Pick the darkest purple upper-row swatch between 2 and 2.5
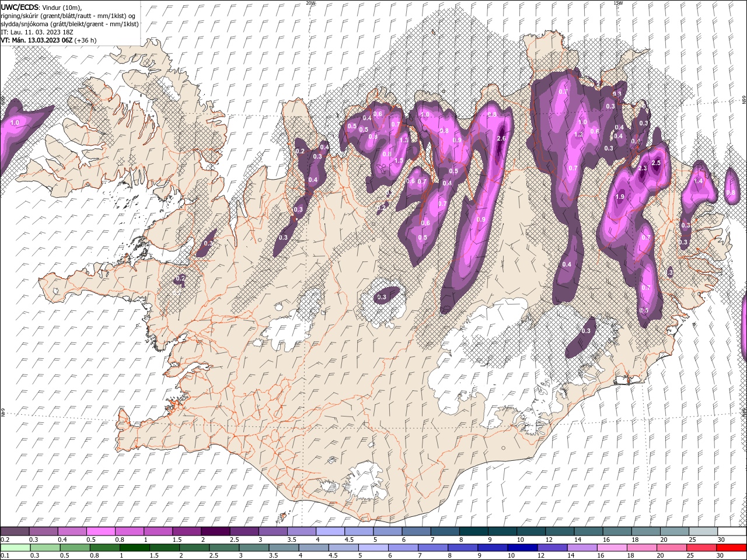The image size is (747, 560). pyautogui.click(x=215, y=531)
